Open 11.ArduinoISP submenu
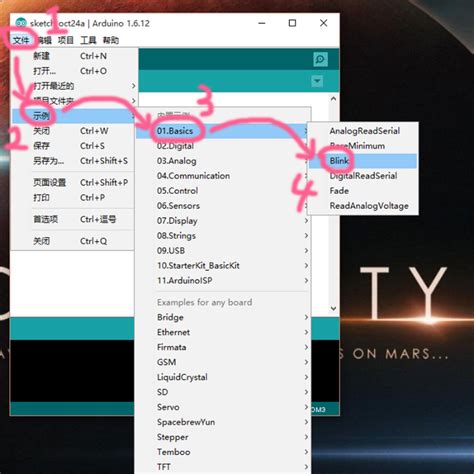Viewport: 474px width, 474px height. tap(223, 281)
